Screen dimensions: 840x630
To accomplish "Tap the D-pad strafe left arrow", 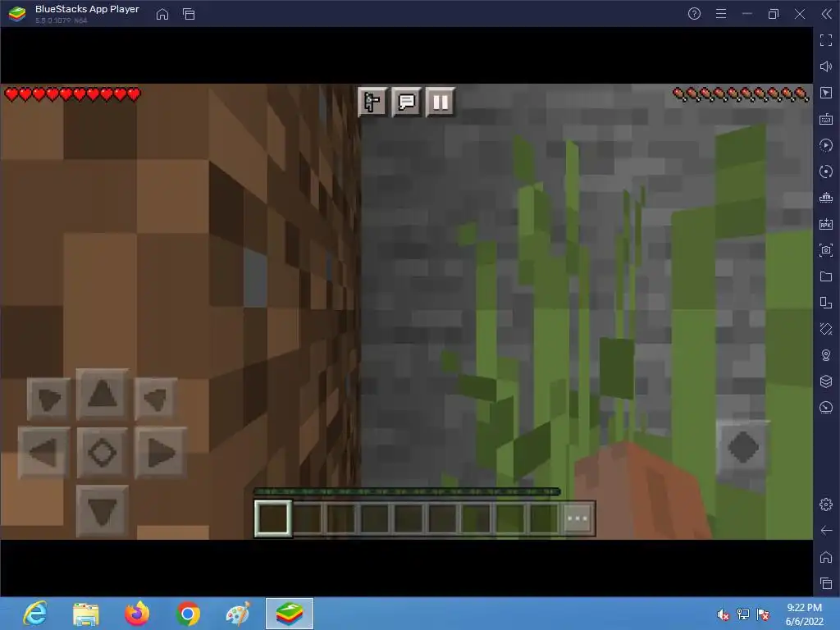I will [x=44, y=453].
